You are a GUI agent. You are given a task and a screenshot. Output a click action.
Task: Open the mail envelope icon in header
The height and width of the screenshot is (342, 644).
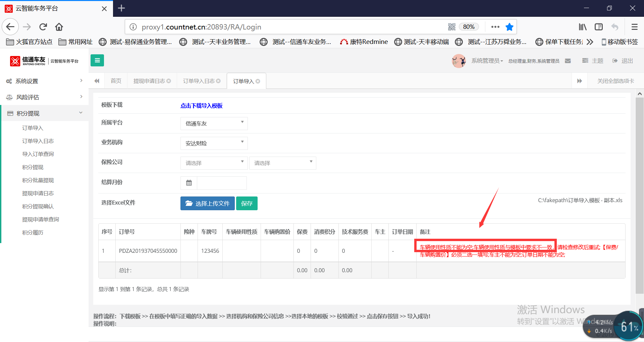click(x=568, y=61)
